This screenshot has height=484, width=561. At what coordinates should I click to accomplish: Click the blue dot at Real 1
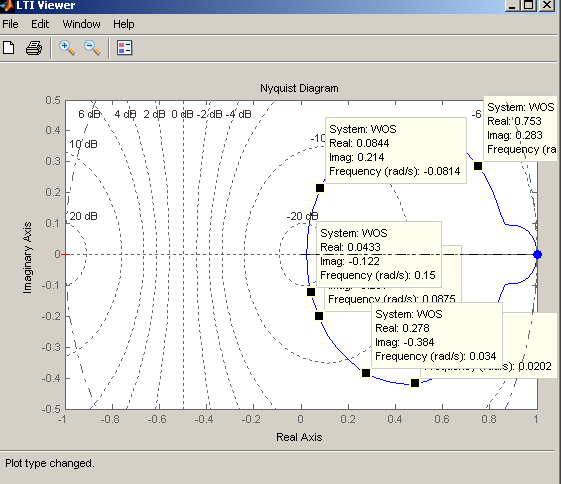click(x=537, y=254)
